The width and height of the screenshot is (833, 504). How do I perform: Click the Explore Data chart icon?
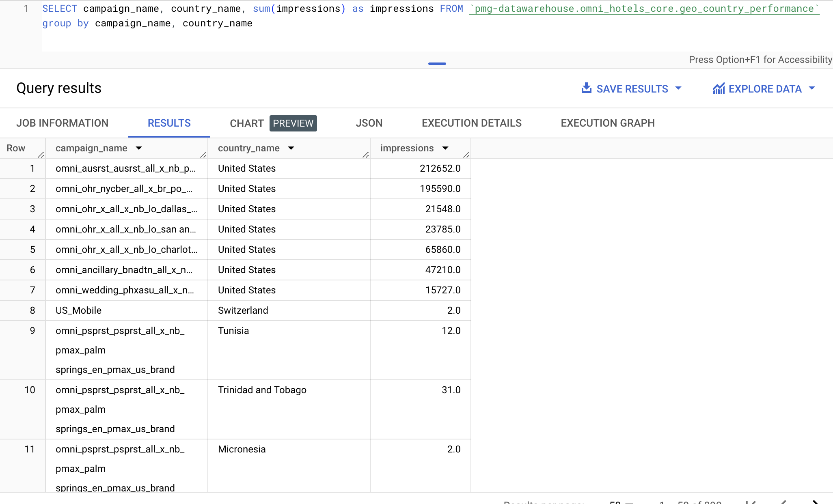click(719, 88)
